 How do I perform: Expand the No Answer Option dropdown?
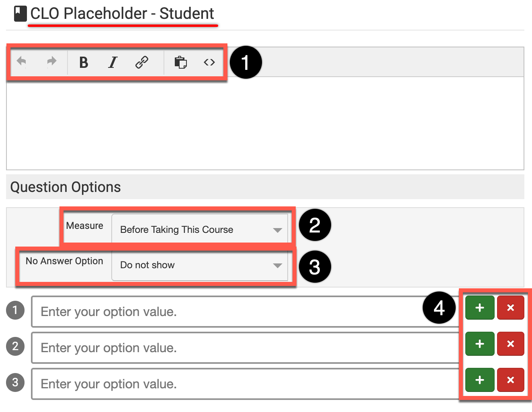[200, 265]
